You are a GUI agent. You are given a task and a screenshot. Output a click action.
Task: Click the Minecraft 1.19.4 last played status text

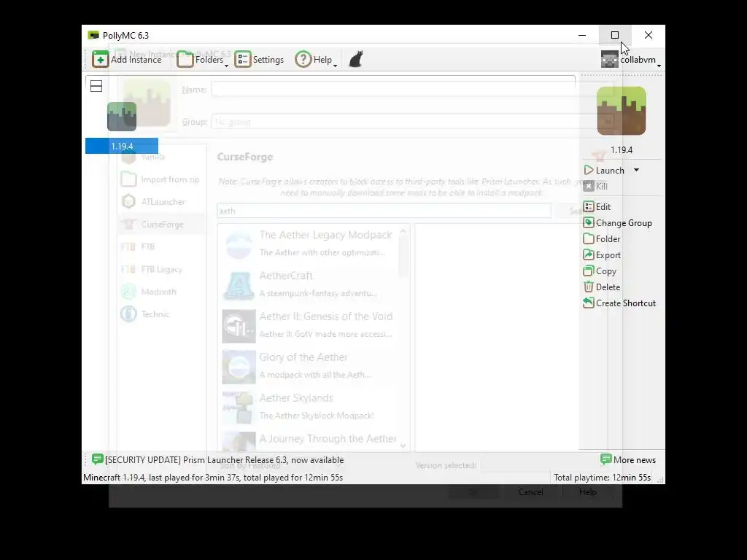pos(213,477)
